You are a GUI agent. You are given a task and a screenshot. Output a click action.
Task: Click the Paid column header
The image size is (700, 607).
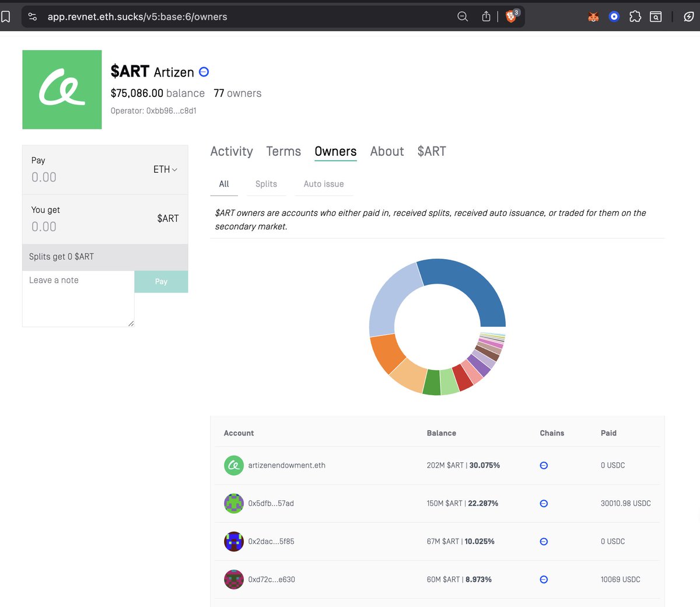coord(608,433)
